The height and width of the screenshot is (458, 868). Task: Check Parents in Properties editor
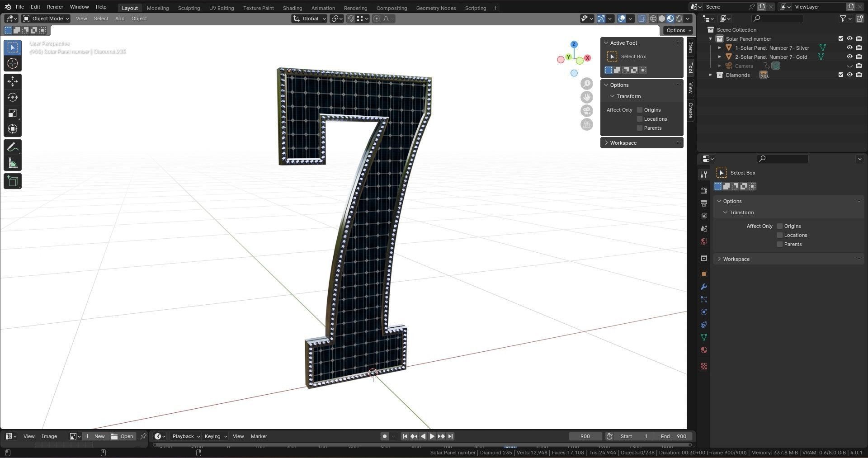(x=780, y=244)
